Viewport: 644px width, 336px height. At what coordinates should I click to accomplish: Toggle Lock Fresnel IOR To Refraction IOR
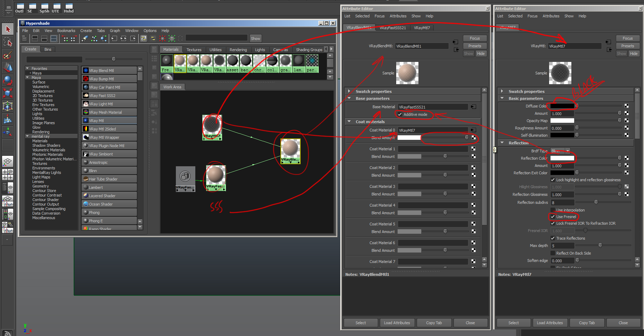point(553,223)
